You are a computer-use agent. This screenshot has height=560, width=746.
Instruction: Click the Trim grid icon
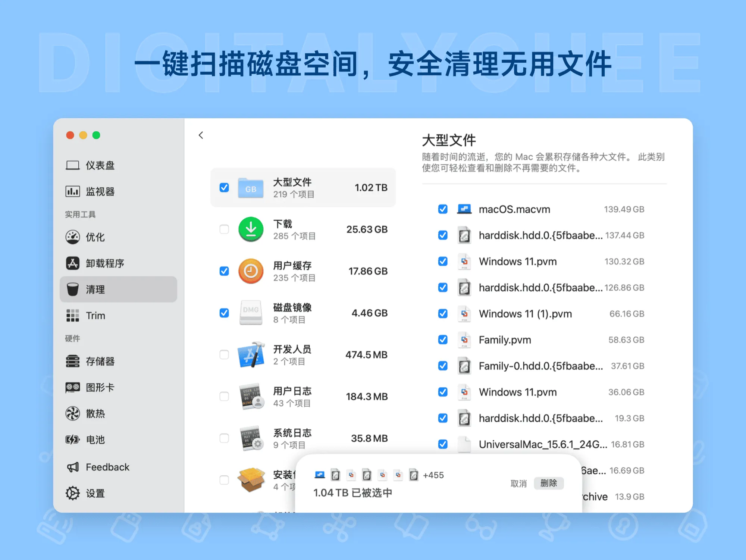pos(73,316)
